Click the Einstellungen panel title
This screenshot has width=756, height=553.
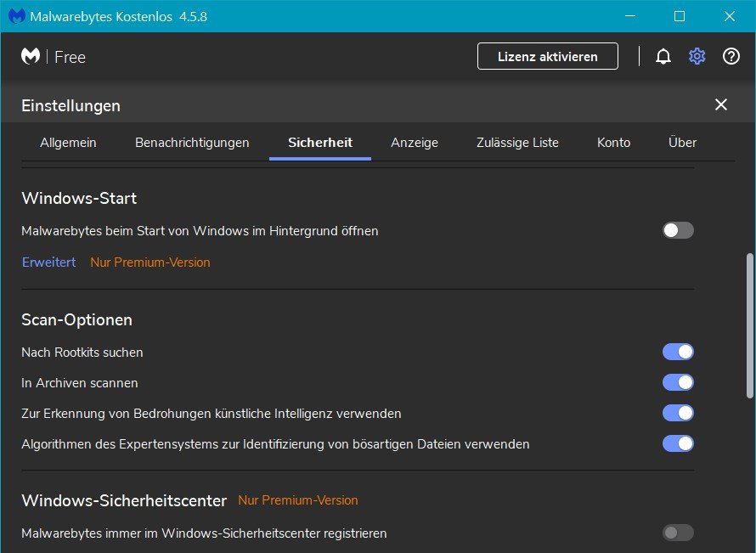coord(71,105)
